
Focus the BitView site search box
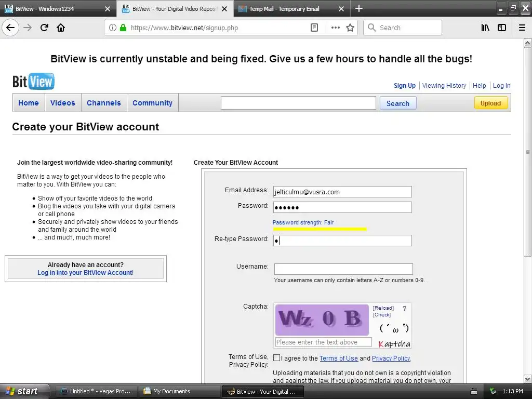click(298, 103)
